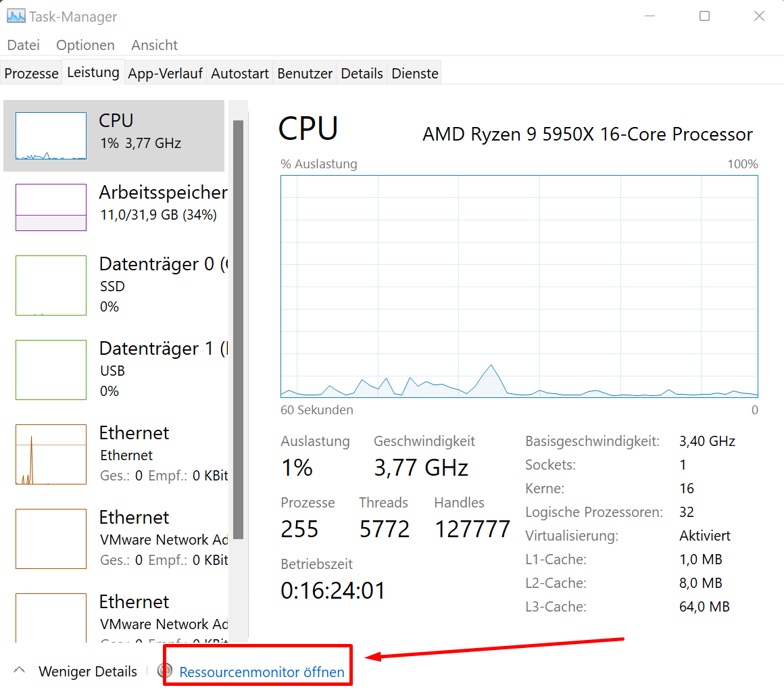Select the CPU 1% 3,77 GHz entry
The image size is (784, 696).
114,136
